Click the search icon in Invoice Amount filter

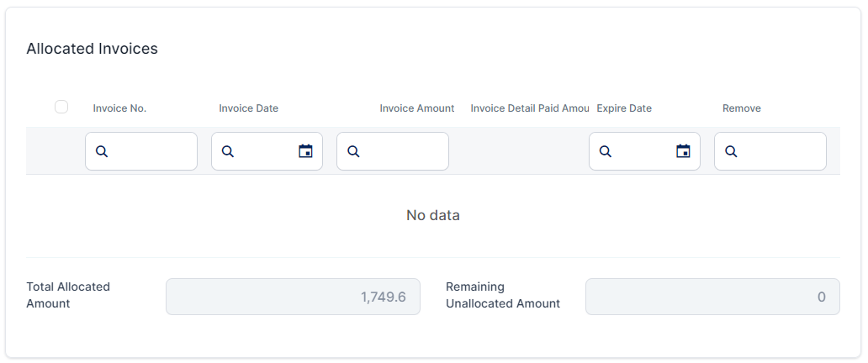click(x=353, y=151)
